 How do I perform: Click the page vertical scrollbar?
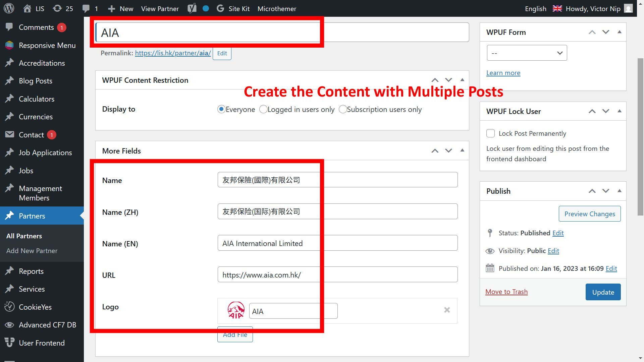tap(640, 137)
